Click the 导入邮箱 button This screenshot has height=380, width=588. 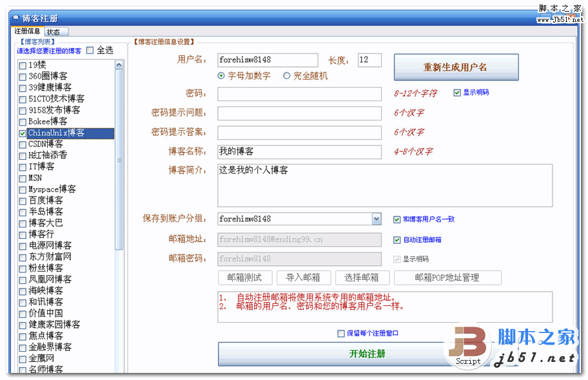coord(304,278)
